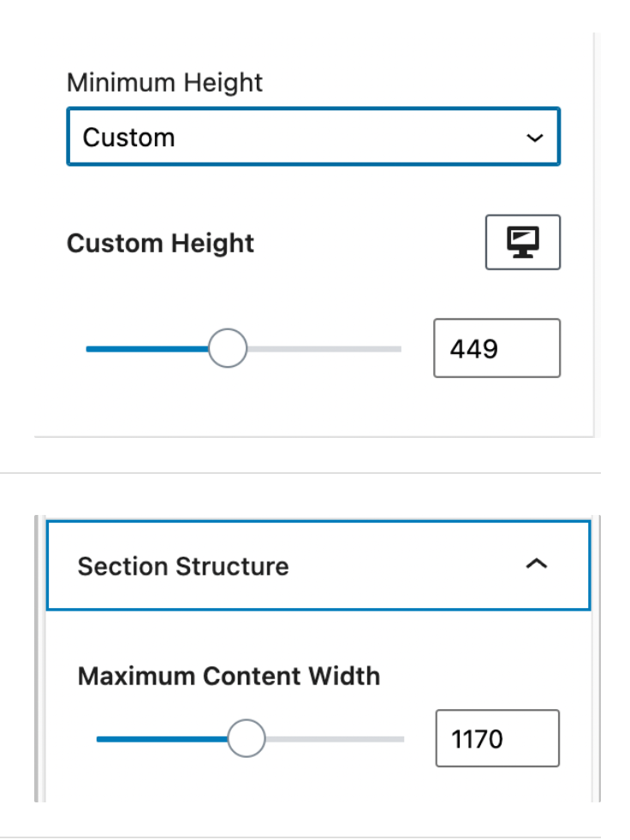Click the Maximum Content Width slider track

(x=342, y=736)
